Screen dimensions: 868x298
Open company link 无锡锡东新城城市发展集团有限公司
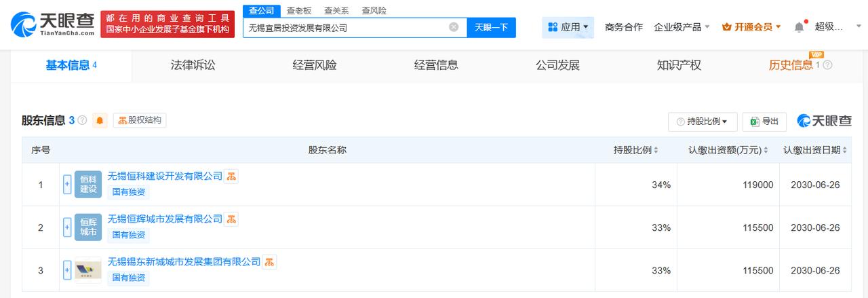184,261
